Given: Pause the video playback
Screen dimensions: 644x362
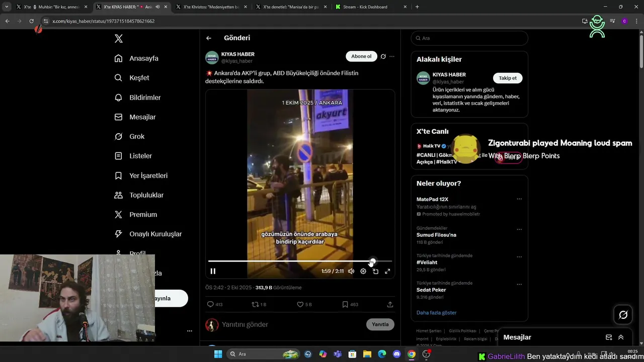Looking at the screenshot, I should click(213, 271).
